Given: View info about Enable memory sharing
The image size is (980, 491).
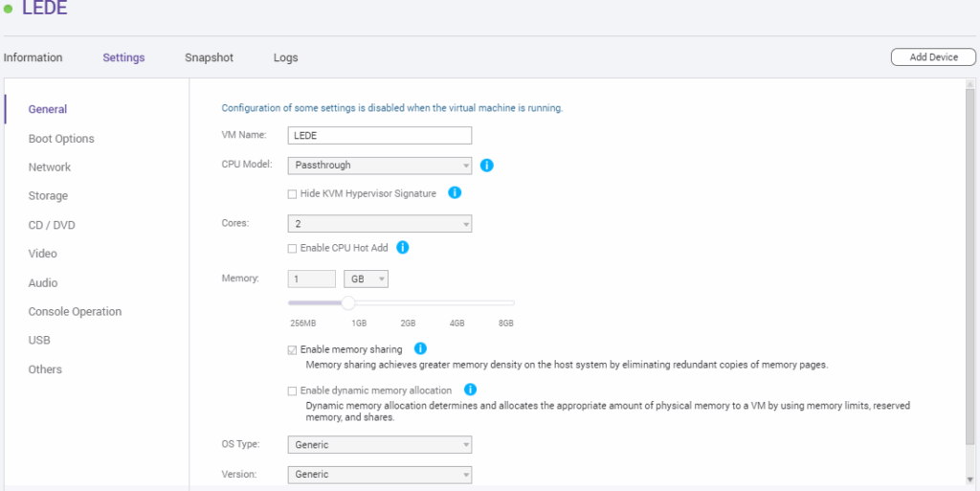Looking at the screenshot, I should coord(421,348).
